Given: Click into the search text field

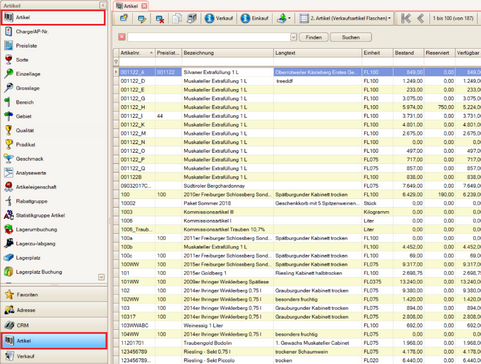Looking at the screenshot, I should tap(209, 37).
